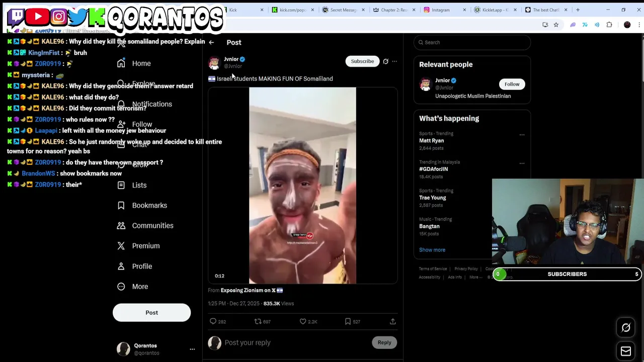Go back with the arrow beside Post
This screenshot has width=644, height=362.
click(211, 43)
